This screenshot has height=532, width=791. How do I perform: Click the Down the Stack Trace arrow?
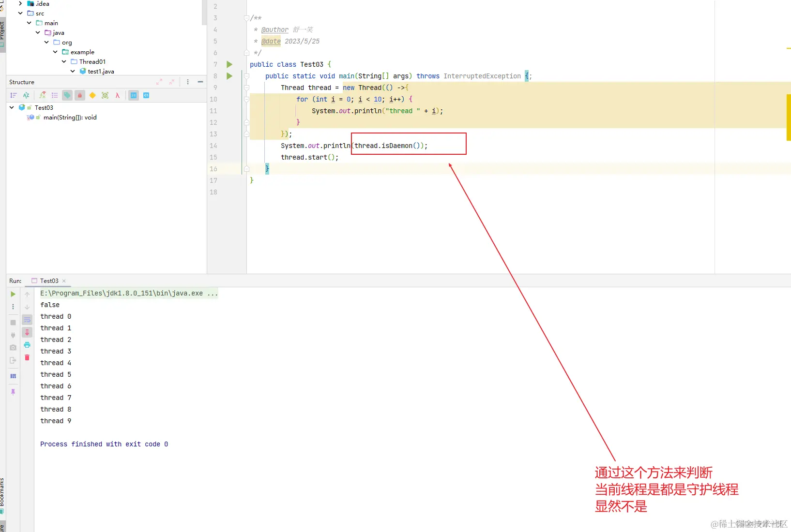pyautogui.click(x=27, y=307)
